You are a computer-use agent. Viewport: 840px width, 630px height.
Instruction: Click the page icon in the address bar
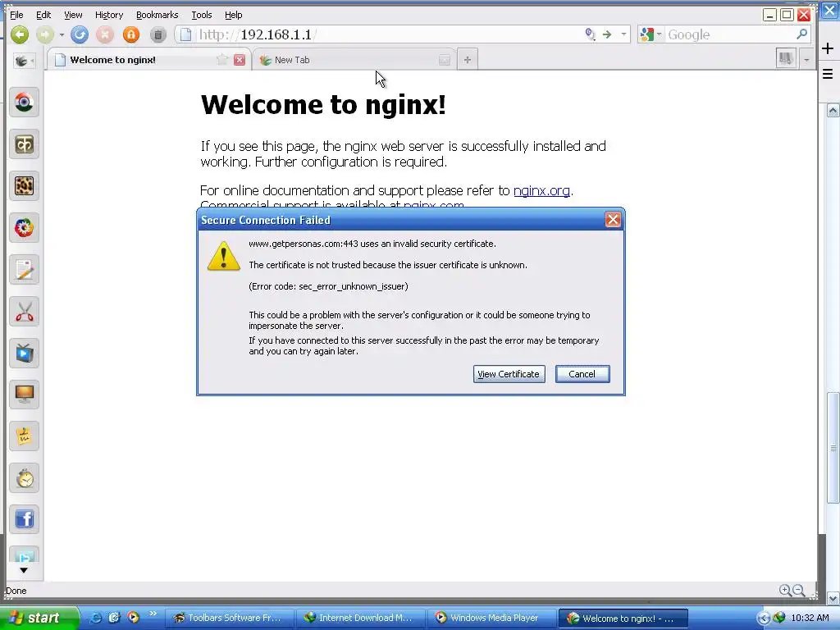click(x=185, y=34)
